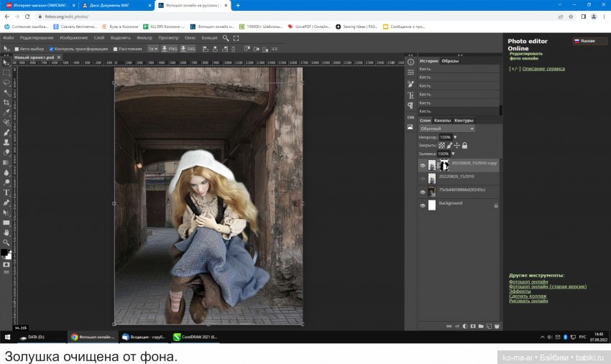The height and width of the screenshot is (364, 611).
Task: Expand the Непрозр. opacity slider arrow
Action: (x=455, y=137)
